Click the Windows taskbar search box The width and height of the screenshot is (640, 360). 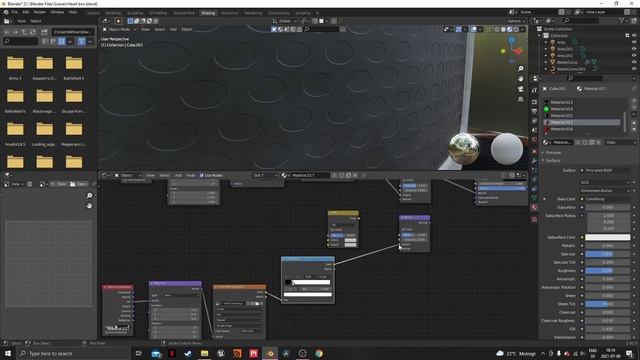pos(73,353)
